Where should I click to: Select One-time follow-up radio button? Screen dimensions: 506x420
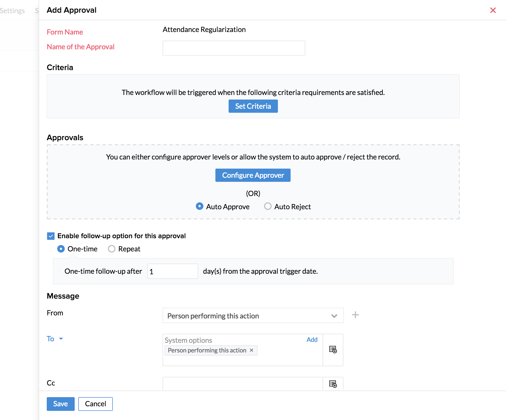(x=61, y=249)
